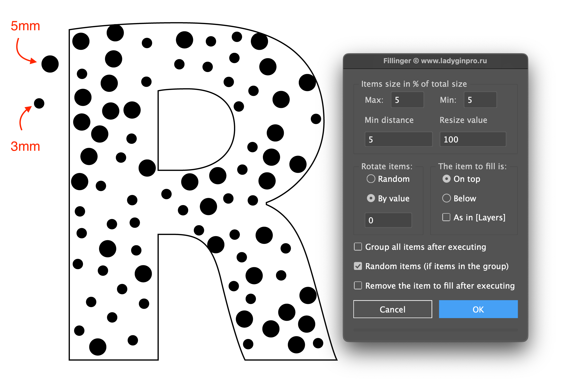The width and height of the screenshot is (567, 392).
Task: Check Group all items after executing
Action: tap(358, 247)
